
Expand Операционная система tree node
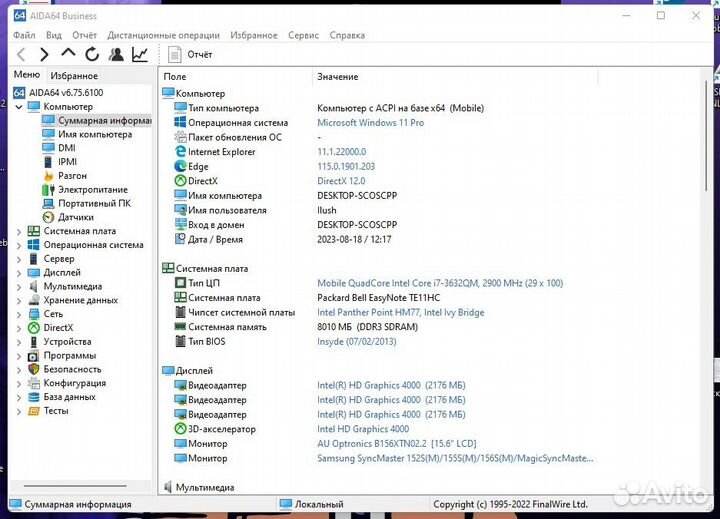coord(19,245)
